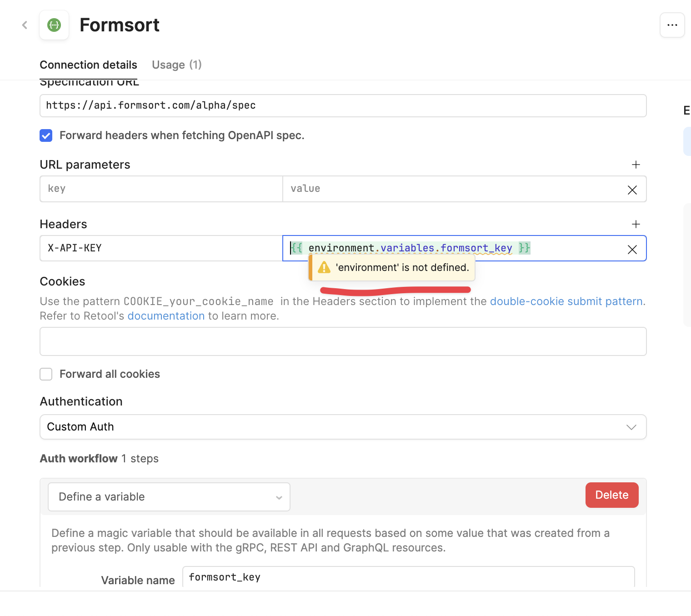Expand the Define a variable step dropdown
The width and height of the screenshot is (691, 616).
[x=169, y=497]
